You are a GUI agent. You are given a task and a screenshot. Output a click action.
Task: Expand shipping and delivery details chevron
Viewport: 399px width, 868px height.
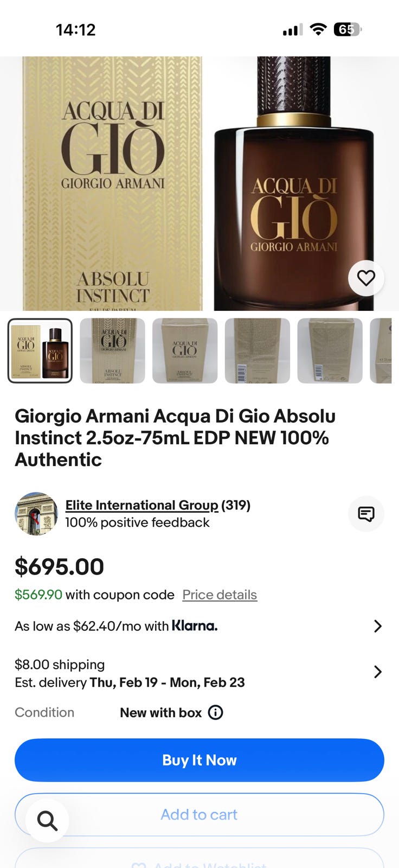point(378,672)
